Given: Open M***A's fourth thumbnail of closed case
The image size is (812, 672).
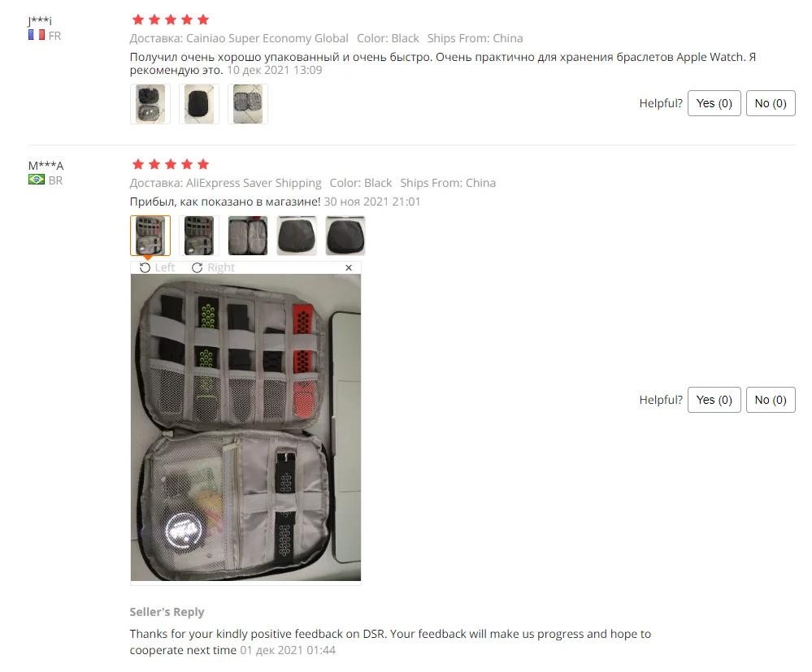Looking at the screenshot, I should (296, 236).
